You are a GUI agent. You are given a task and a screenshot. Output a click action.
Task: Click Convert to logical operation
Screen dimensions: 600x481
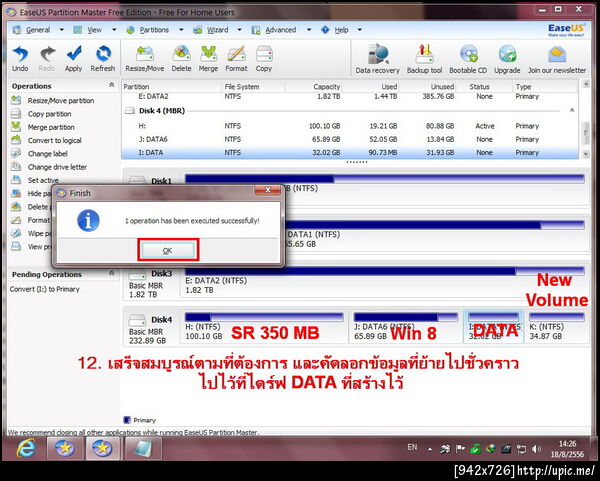54,140
